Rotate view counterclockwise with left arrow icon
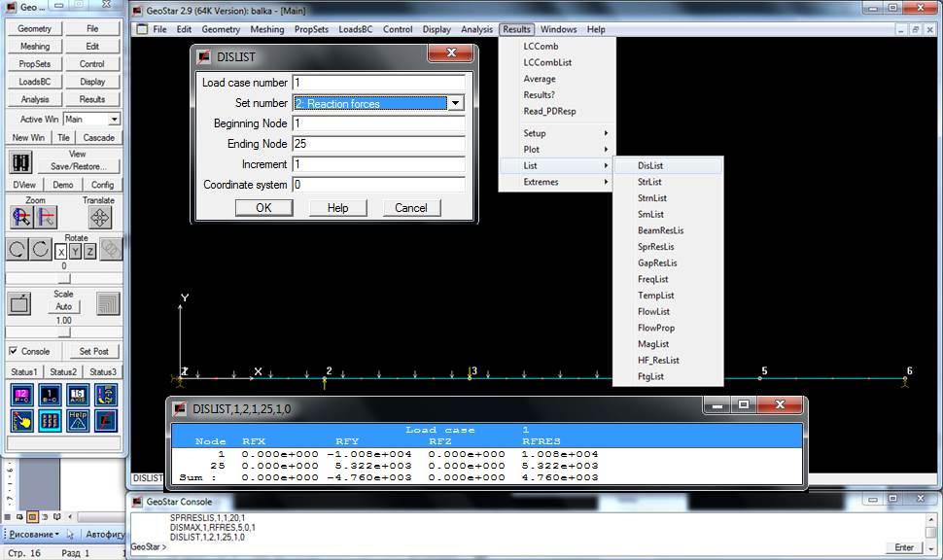 pyautogui.click(x=17, y=249)
